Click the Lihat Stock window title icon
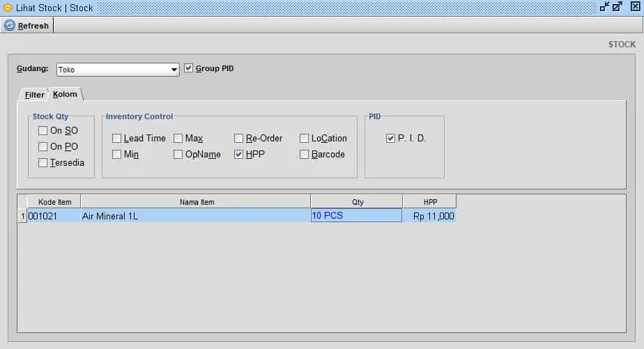Image resolution: width=644 pixels, height=349 pixels. (8, 8)
